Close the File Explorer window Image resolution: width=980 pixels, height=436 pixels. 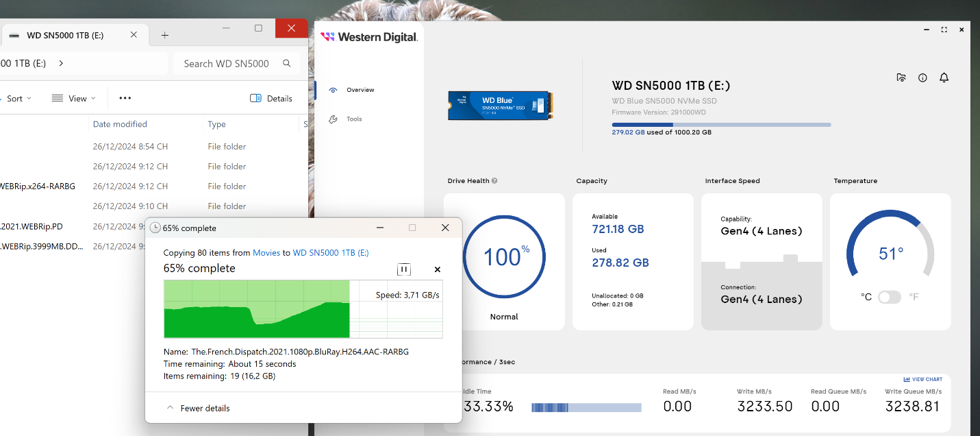(292, 28)
